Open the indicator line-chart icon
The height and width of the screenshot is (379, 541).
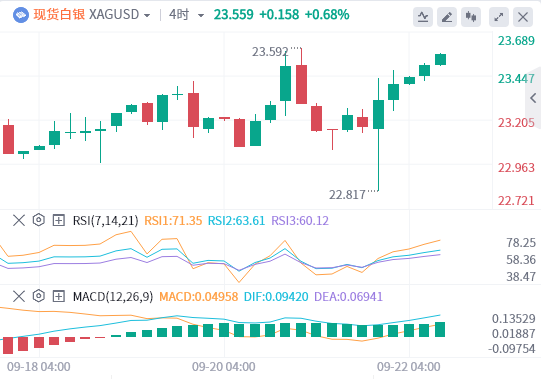point(423,17)
